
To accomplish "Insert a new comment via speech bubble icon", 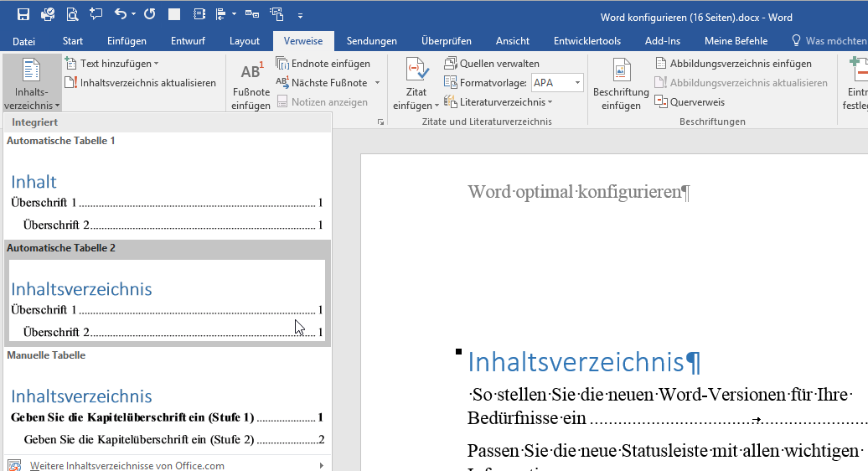I will point(96,14).
